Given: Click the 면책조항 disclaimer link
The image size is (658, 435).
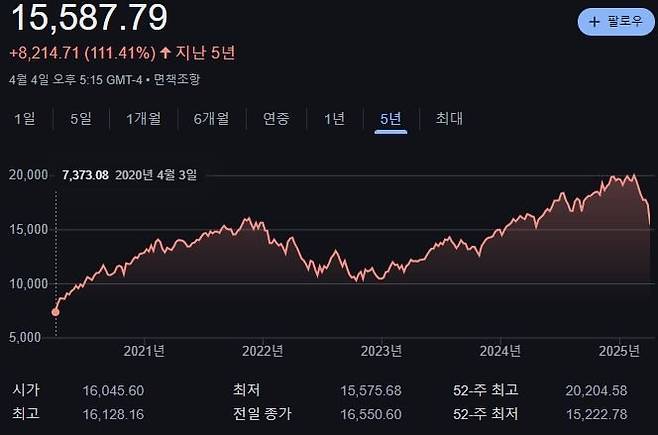Looking at the screenshot, I should pyautogui.click(x=177, y=80).
